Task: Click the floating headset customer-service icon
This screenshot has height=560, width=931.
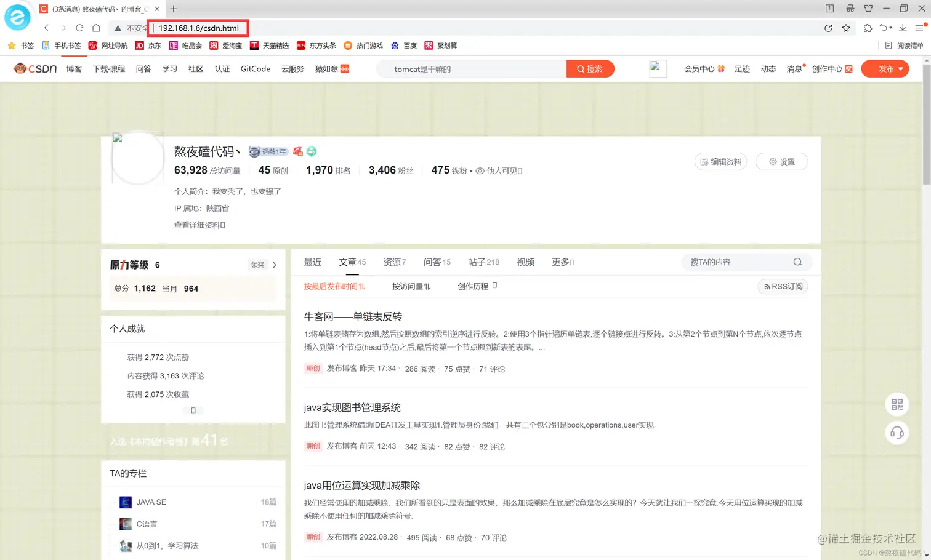Action: pos(897,433)
